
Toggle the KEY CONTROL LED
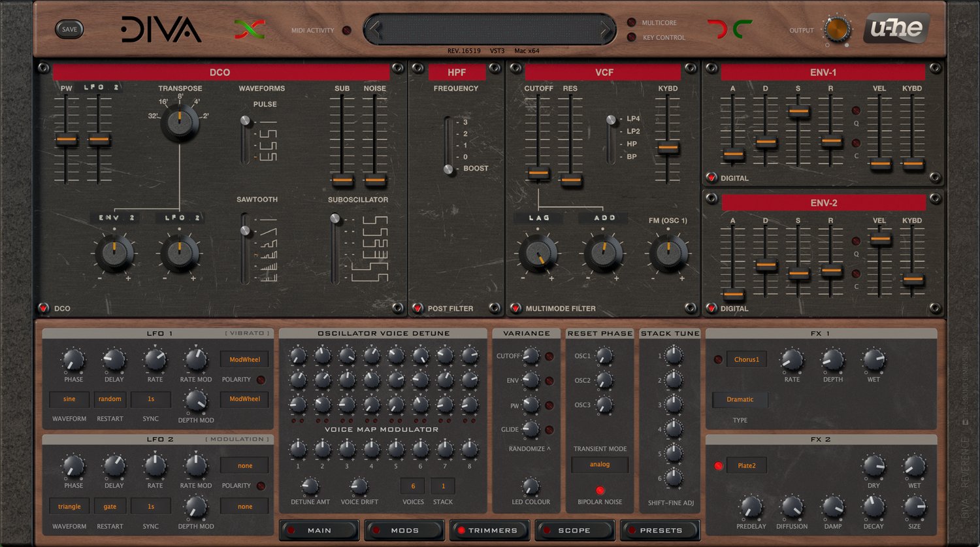coord(631,37)
